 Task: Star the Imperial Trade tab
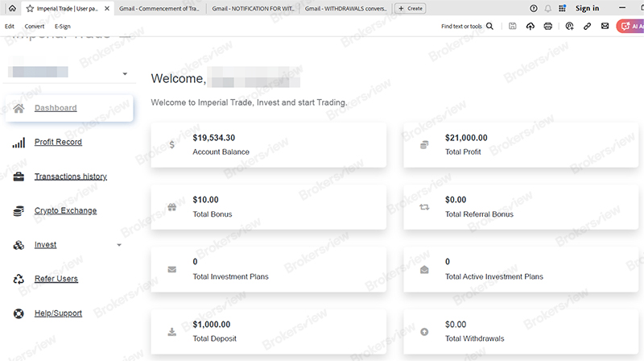30,8
